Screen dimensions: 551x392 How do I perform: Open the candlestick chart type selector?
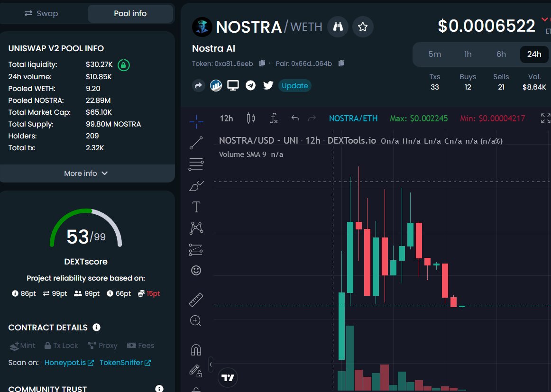(250, 119)
